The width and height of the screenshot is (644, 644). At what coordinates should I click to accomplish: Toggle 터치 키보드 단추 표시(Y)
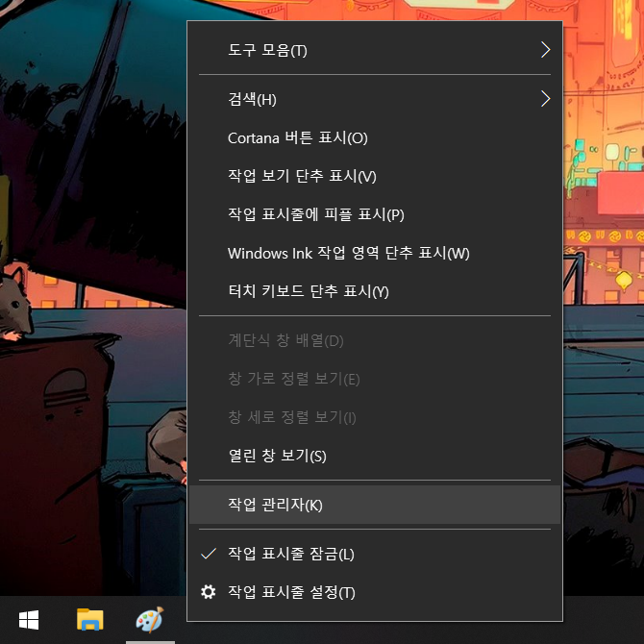375,291
